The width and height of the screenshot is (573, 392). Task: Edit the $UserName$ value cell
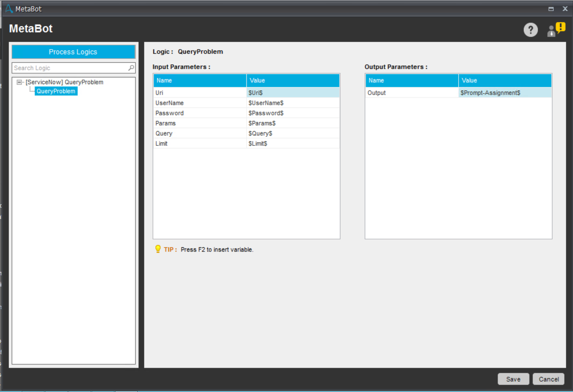pyautogui.click(x=293, y=103)
